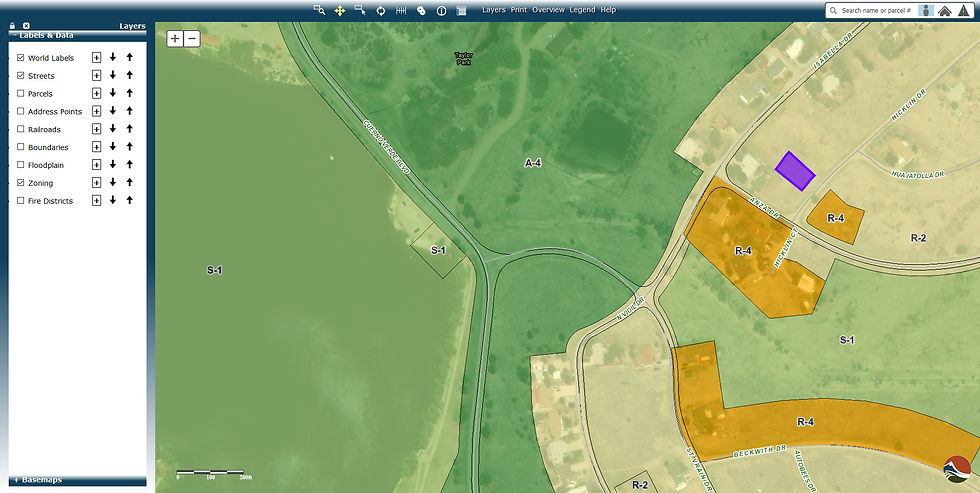Expand the Address Points layer options
This screenshot has width=980, height=493.
(x=96, y=111)
